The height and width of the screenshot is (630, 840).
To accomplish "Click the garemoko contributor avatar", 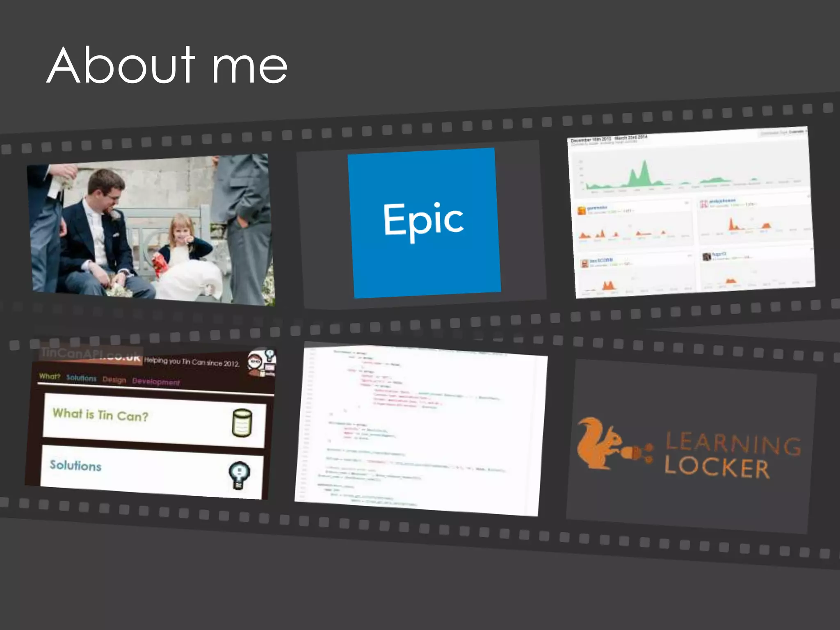I will coord(582,211).
